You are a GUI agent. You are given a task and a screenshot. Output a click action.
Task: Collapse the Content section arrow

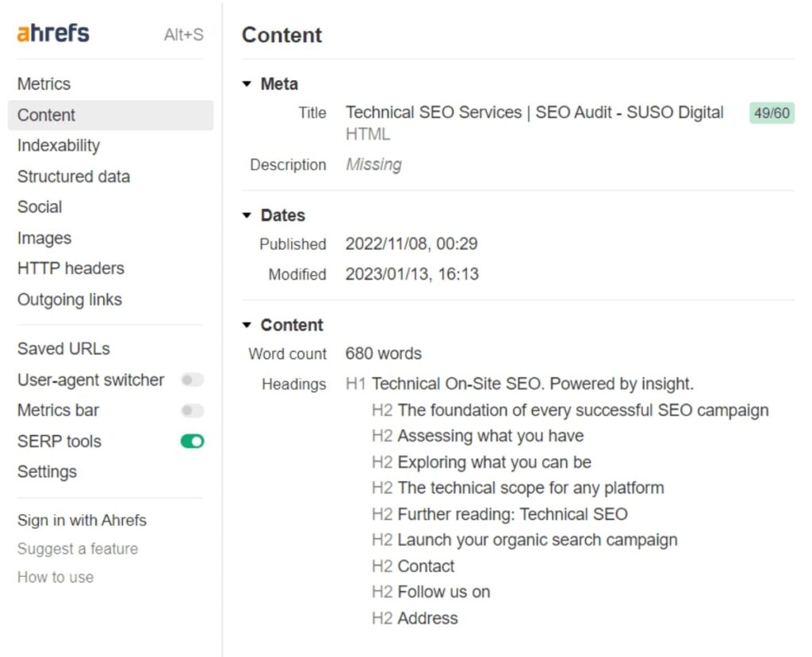tap(247, 325)
